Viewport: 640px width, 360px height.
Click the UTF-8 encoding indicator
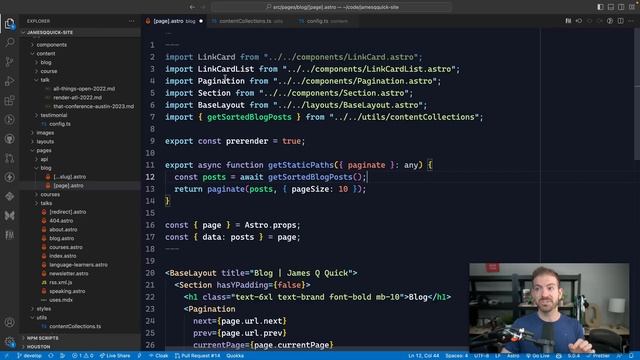[x=482, y=356]
